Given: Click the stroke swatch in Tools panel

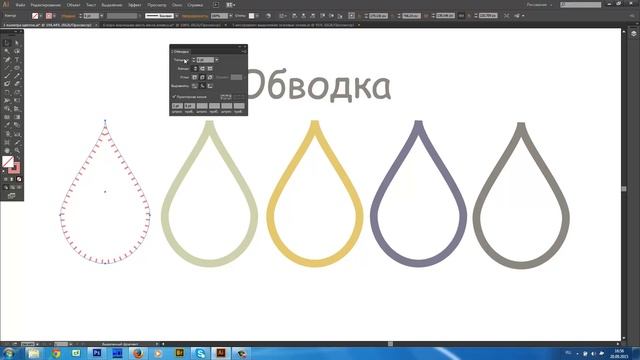Looking at the screenshot, I should click(x=14, y=168).
